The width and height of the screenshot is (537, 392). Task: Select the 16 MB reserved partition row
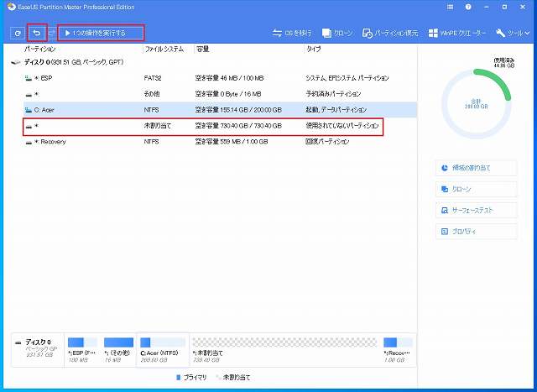tap(220, 94)
